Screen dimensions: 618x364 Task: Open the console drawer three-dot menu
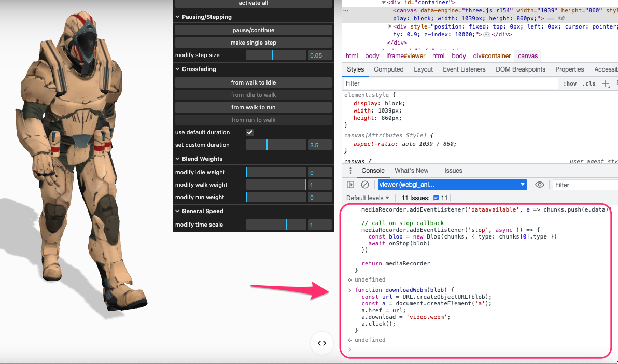pyautogui.click(x=350, y=171)
